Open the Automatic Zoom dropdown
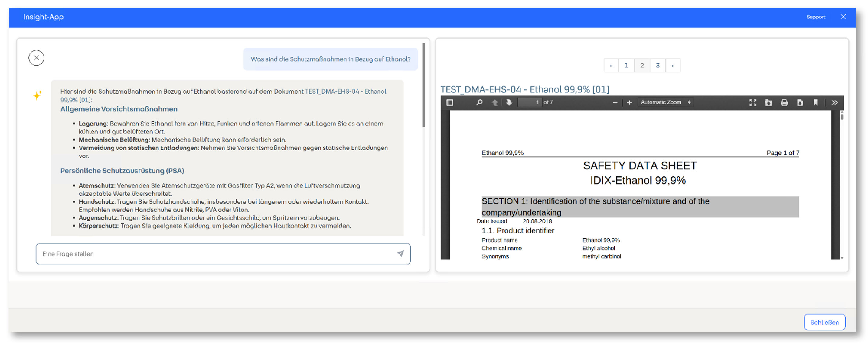868x344 pixels. 665,102
